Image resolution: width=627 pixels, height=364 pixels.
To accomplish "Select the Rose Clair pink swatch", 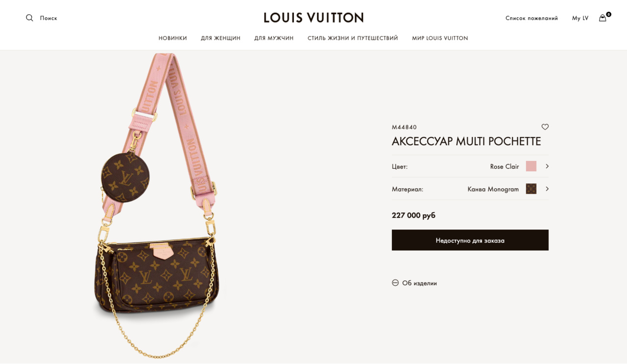I will tap(531, 166).
